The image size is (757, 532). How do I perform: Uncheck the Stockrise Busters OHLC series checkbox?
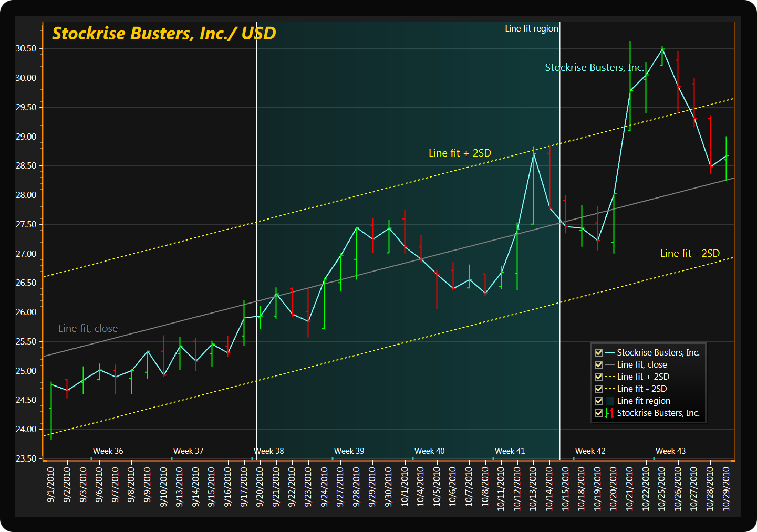pos(598,413)
